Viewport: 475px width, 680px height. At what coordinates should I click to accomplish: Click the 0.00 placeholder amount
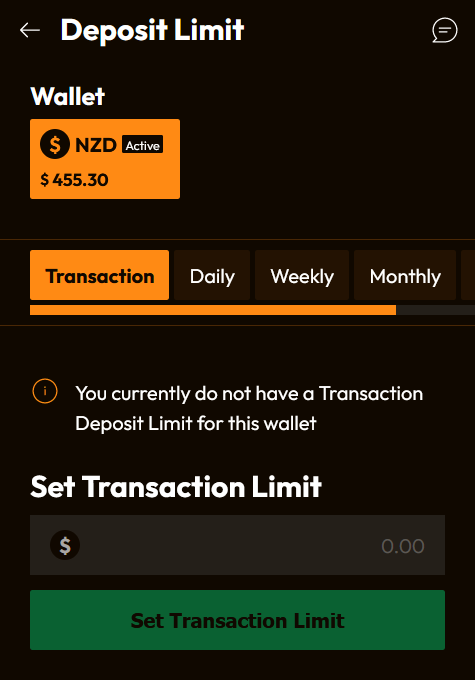pos(403,546)
